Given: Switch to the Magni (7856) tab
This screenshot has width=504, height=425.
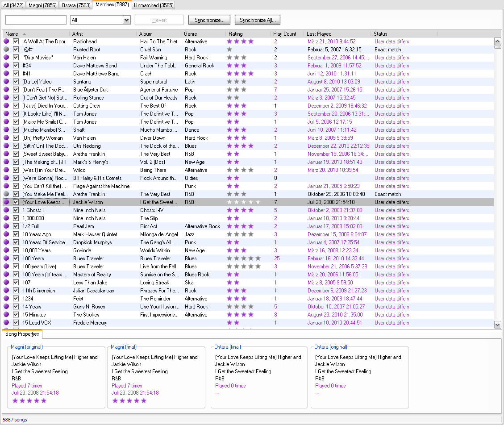Looking at the screenshot, I should 42,5.
